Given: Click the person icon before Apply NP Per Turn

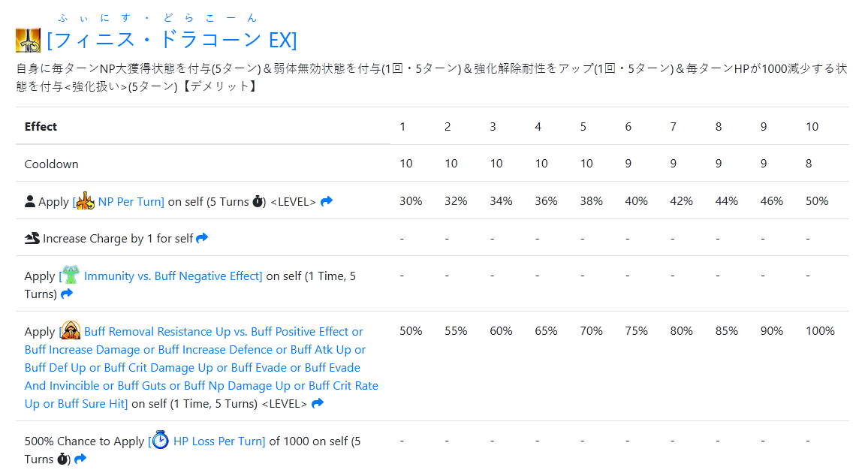Looking at the screenshot, I should pos(30,201).
